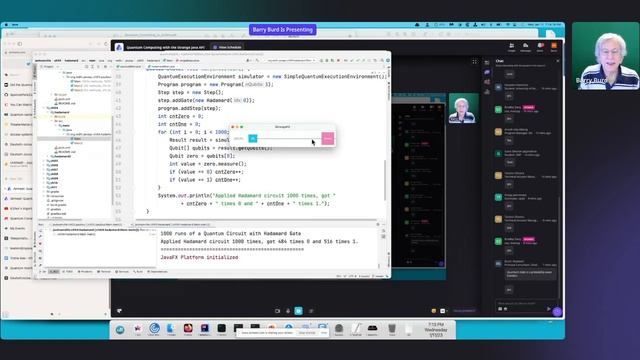The height and width of the screenshot is (360, 640).
Task: Click the search icon at the IntelliJ toolbar's right end
Action: tap(382, 60)
